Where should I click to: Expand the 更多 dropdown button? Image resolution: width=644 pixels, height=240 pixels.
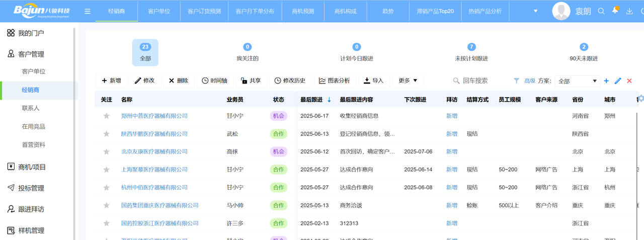pyautogui.click(x=408, y=81)
